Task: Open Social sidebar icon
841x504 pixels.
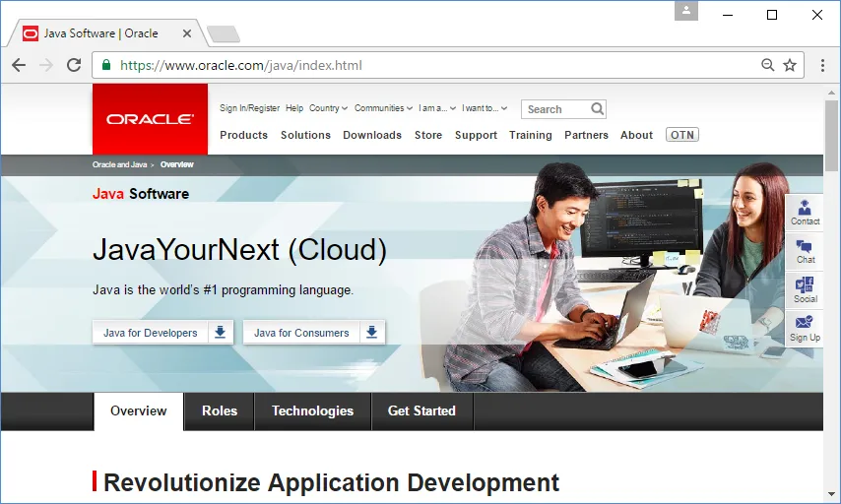Action: 805,289
